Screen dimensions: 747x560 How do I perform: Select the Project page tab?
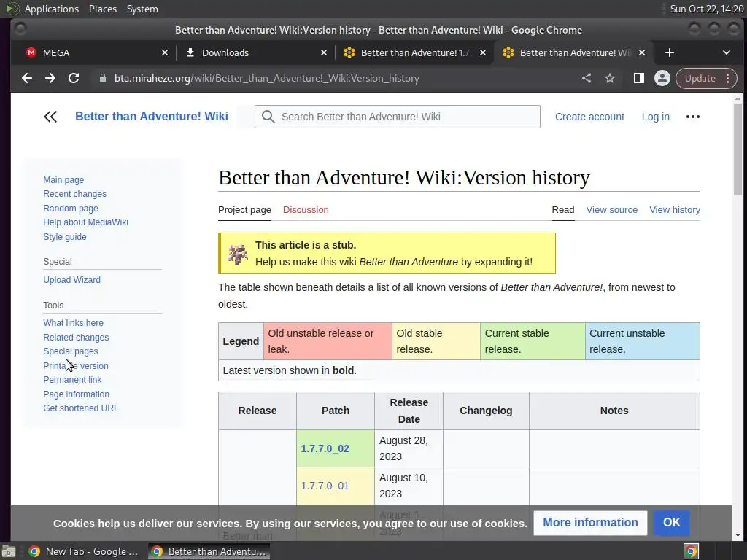click(244, 210)
